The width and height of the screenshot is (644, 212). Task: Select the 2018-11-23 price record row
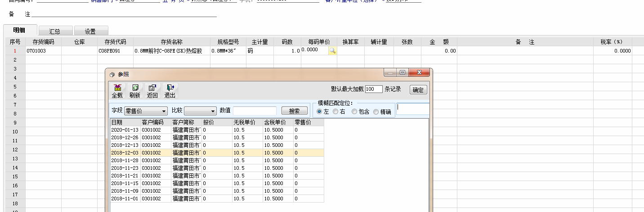[217, 168]
